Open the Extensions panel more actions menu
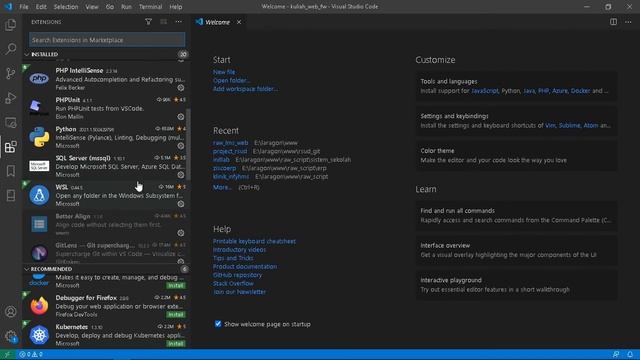Viewport: 640px width, 360px height. (179, 22)
